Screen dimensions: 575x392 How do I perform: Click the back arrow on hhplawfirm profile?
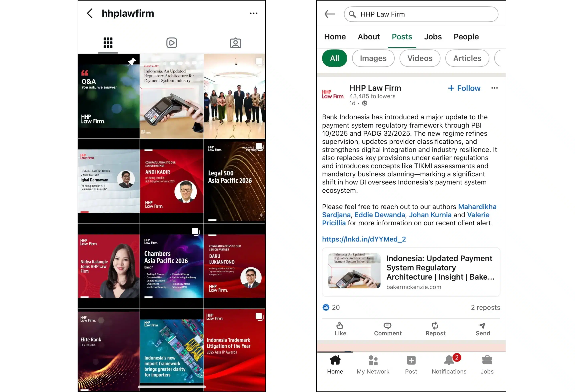click(x=90, y=13)
